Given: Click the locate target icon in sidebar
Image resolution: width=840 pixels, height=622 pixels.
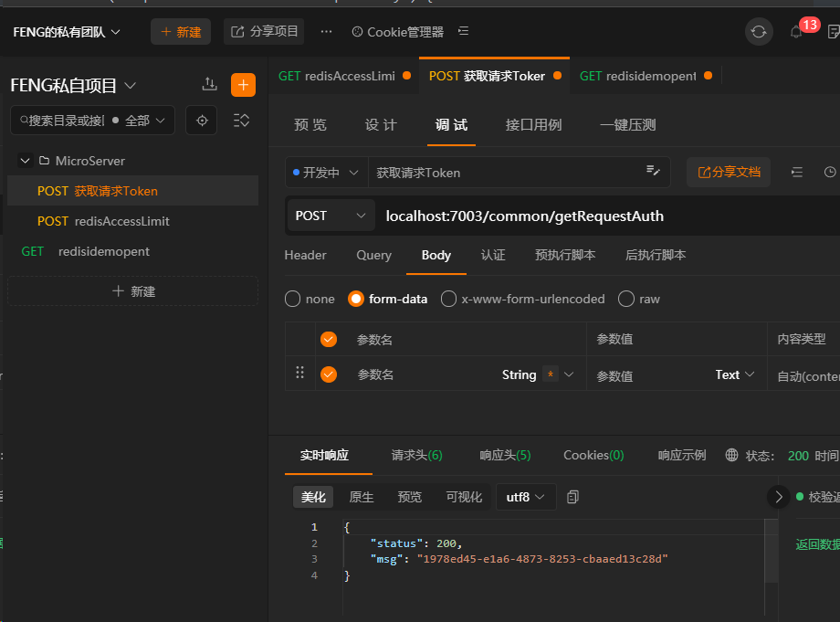Looking at the screenshot, I should point(202,121).
